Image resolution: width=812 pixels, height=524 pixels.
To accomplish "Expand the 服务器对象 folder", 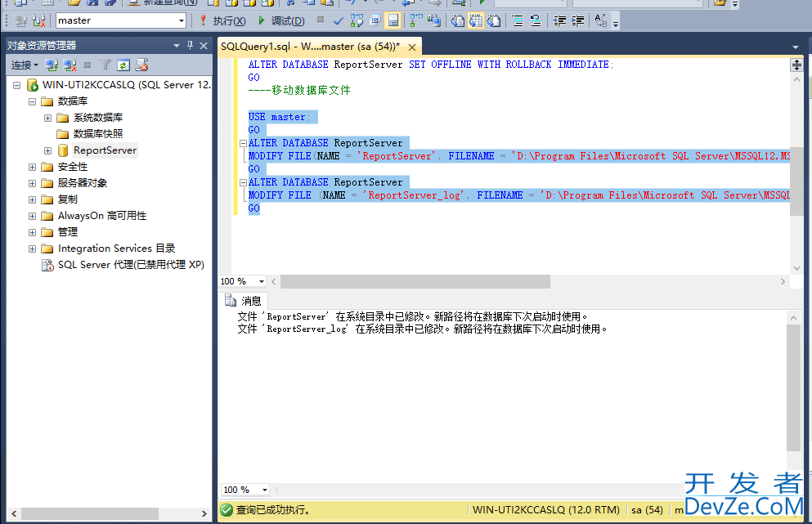I will (x=32, y=183).
